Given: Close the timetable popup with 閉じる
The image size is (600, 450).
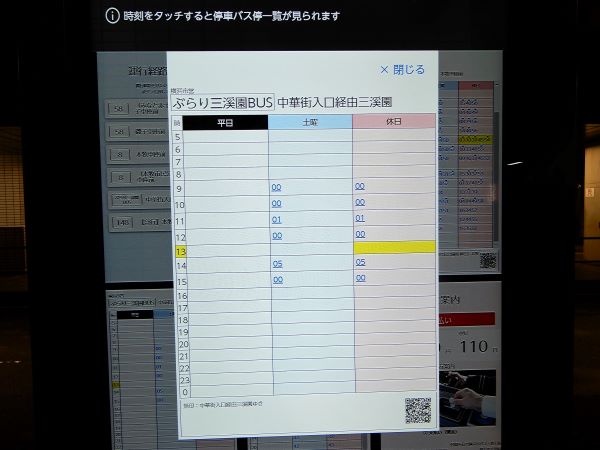Looking at the screenshot, I should [402, 70].
